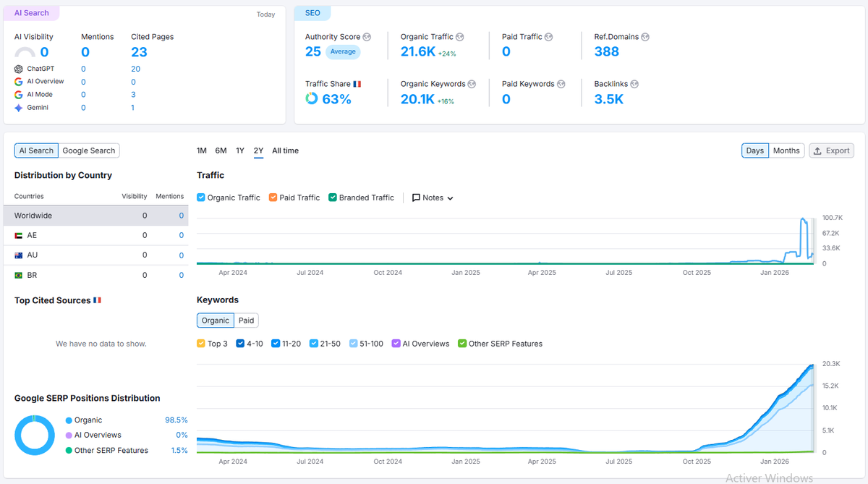868x484 pixels.
Task: Click the Organic 98.5% value
Action: click(x=176, y=420)
